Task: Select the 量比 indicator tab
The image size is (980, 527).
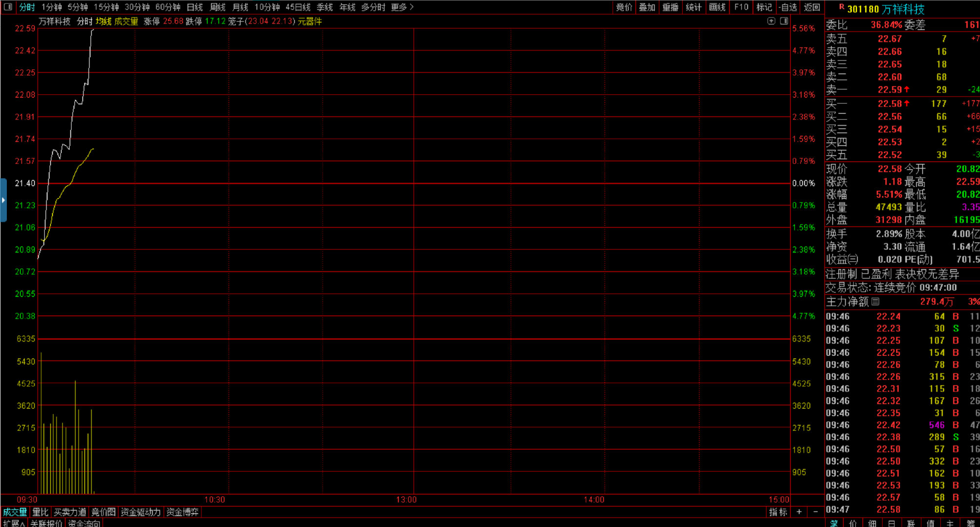Action: pos(40,512)
